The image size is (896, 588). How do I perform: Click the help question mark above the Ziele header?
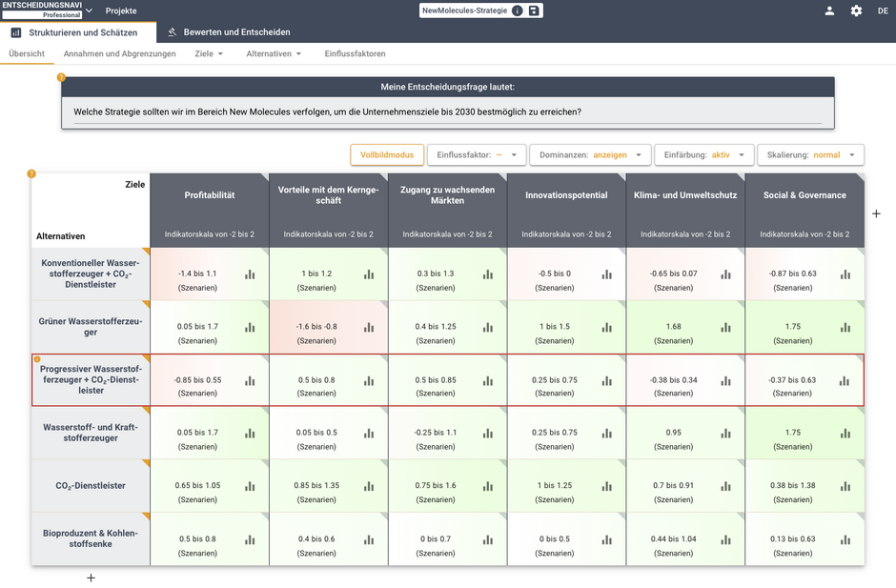(31, 173)
